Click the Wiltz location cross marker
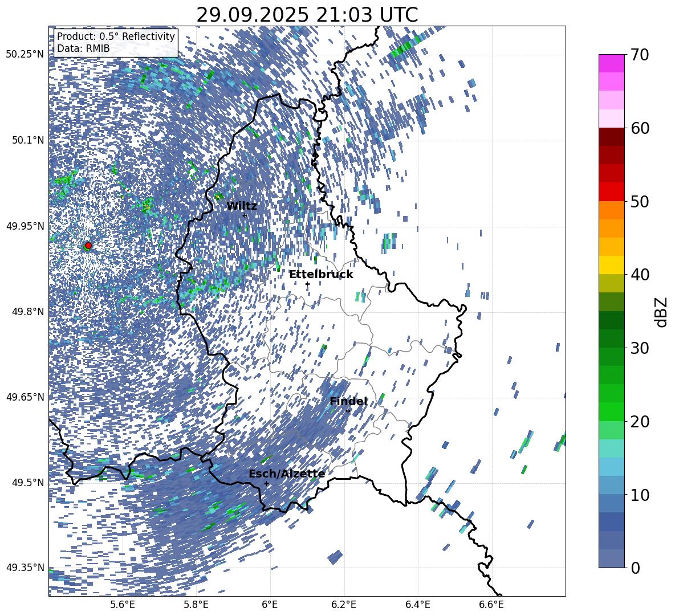Viewport: 675px width, 616px height. [245, 215]
